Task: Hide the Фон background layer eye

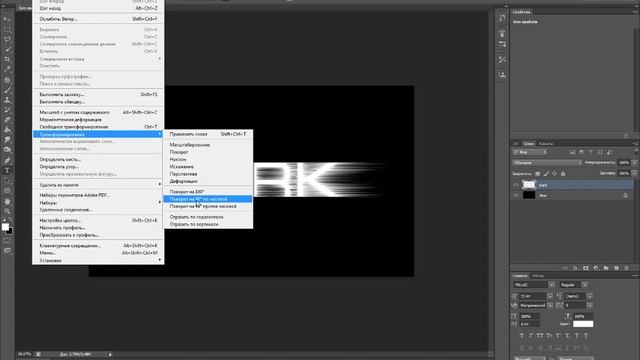Action: coord(516,196)
